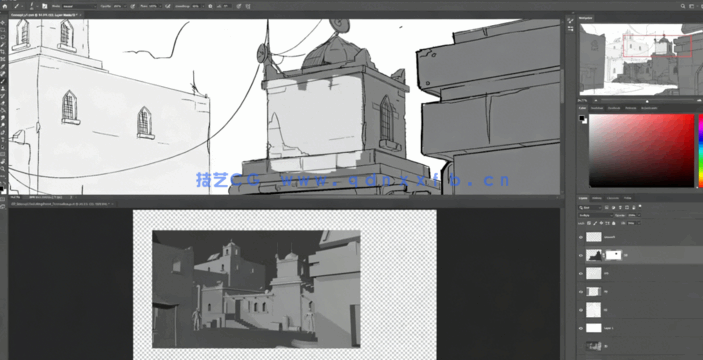Hide the topmost layer using its eye

coord(581,237)
